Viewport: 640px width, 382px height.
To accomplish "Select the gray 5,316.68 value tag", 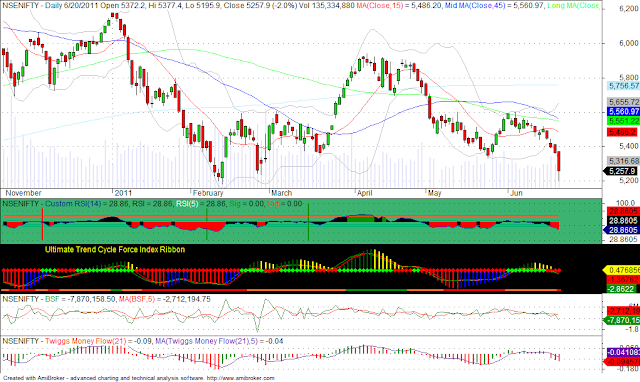I will click(623, 161).
